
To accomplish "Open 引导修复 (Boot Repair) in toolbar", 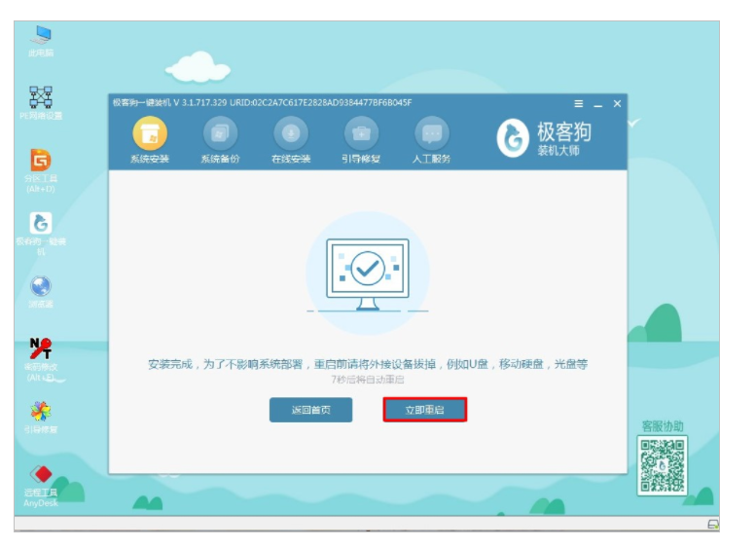I will 361,136.
